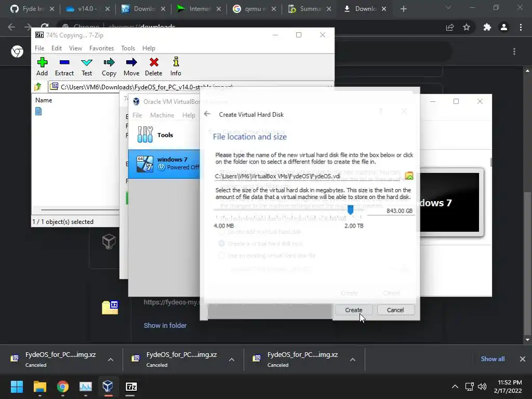The height and width of the screenshot is (399, 532).
Task: Click the Chrome extensions puzzle icon
Action: [x=487, y=27]
